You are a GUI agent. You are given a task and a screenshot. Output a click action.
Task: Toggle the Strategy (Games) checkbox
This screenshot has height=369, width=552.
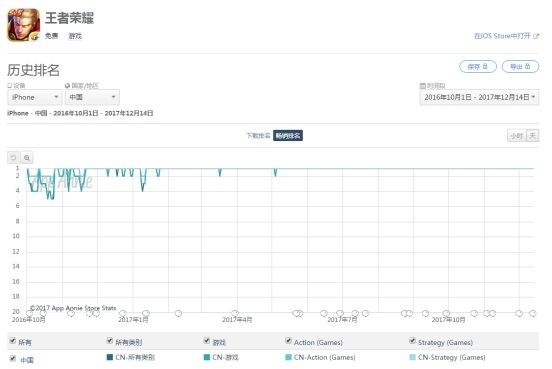tap(412, 340)
